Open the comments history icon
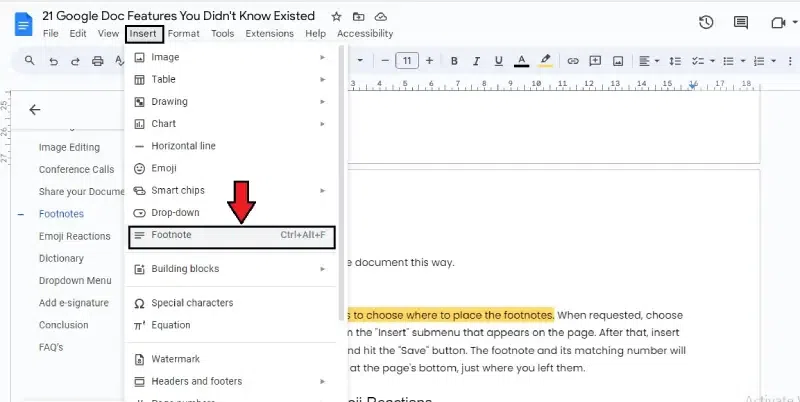 coord(741,22)
